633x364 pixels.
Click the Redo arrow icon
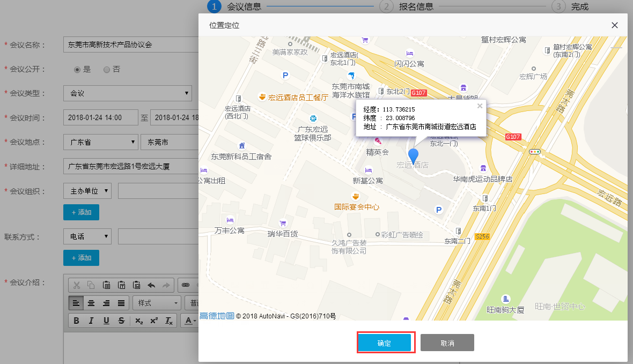(166, 285)
